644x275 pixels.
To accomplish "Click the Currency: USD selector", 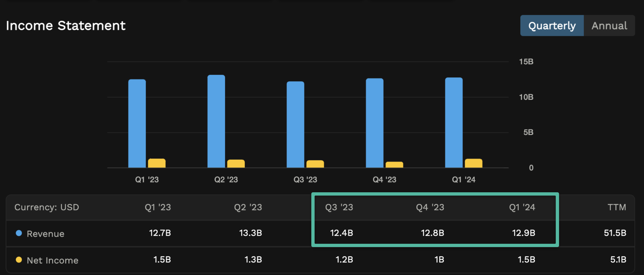I will 47,207.
